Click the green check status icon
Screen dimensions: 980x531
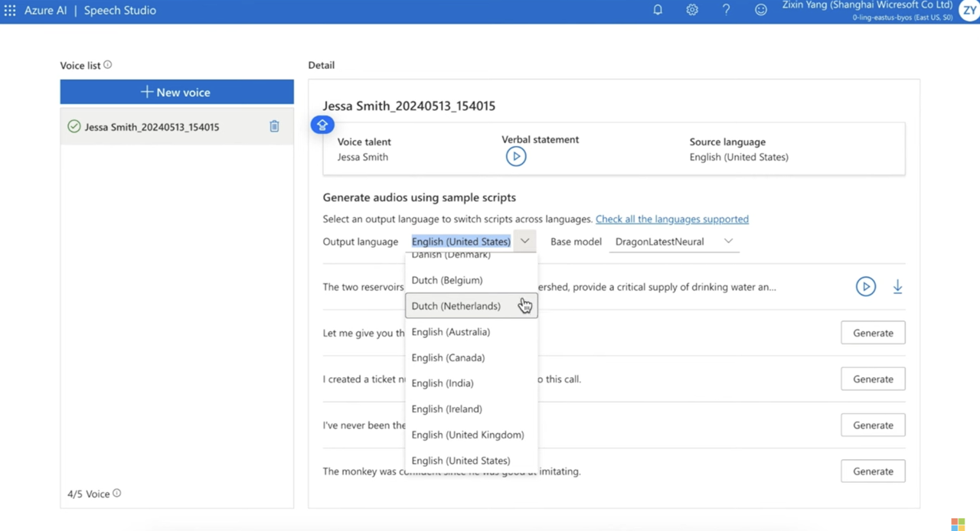pyautogui.click(x=74, y=127)
